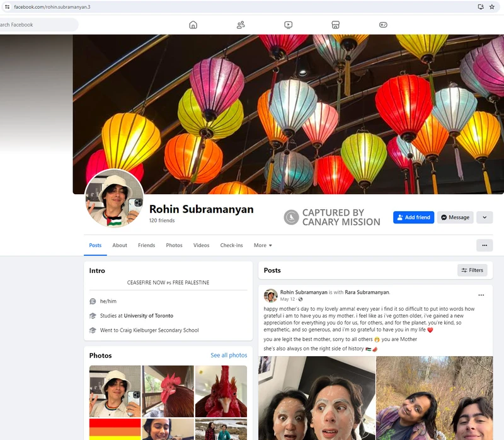Open the profile tab bar three-dot menu
Screen dimensions: 504x440
484,245
